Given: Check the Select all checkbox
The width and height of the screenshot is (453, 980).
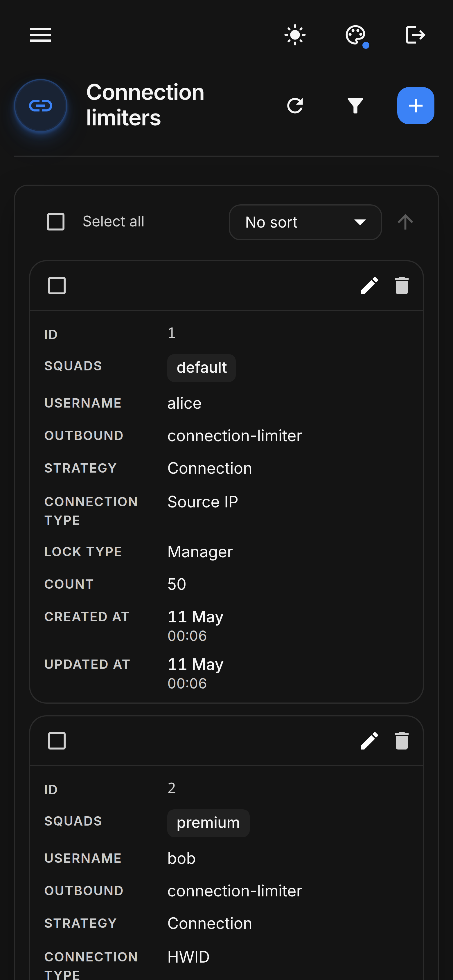Looking at the screenshot, I should pos(55,222).
